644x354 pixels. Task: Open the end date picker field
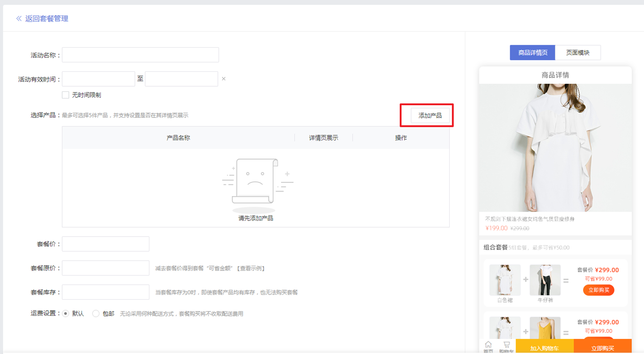182,79
